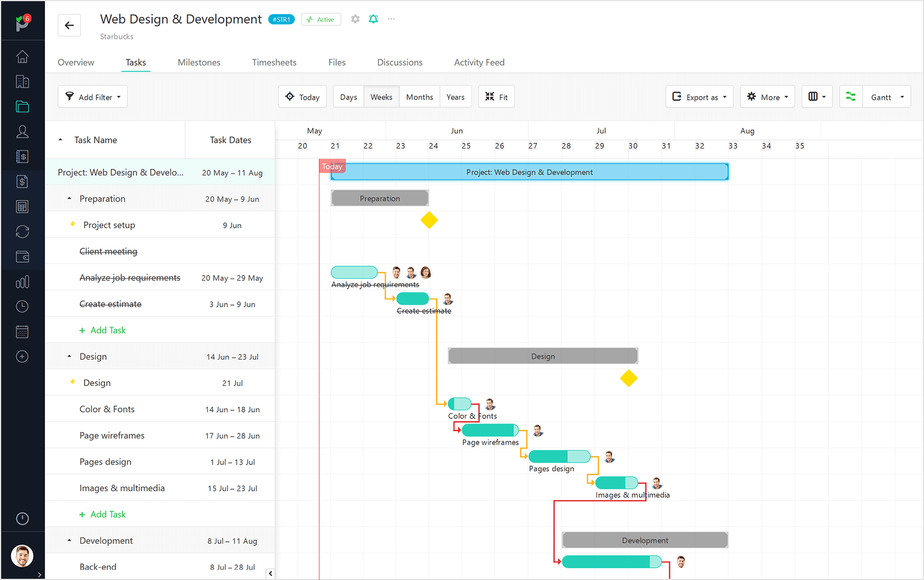Open the recurring sync sidebar icon

[23, 232]
